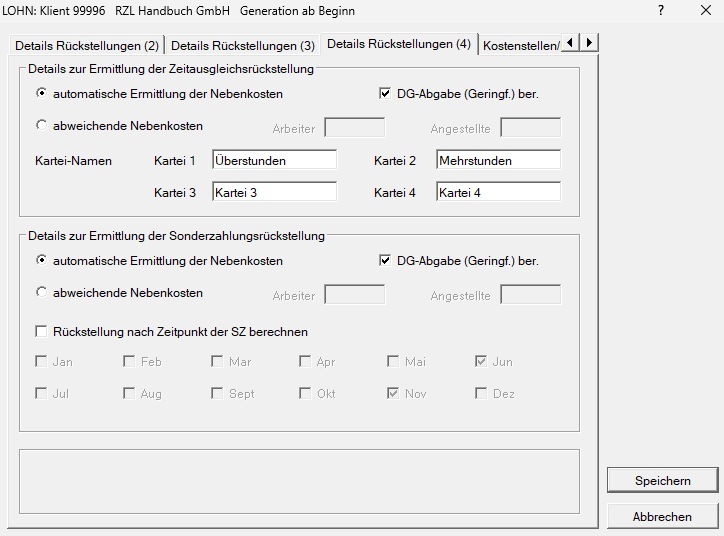
Task: Click the Kartei 1 field containing Überstunden
Action: pos(274,160)
